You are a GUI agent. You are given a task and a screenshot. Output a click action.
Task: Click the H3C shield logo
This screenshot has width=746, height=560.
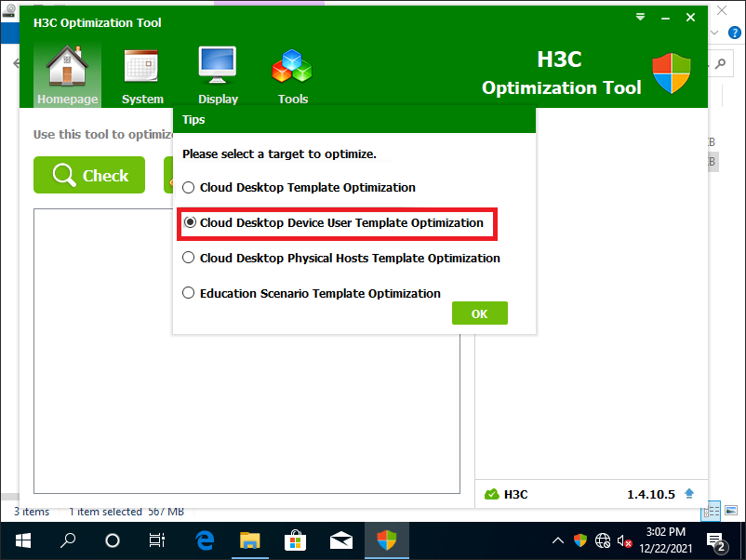coord(672,73)
